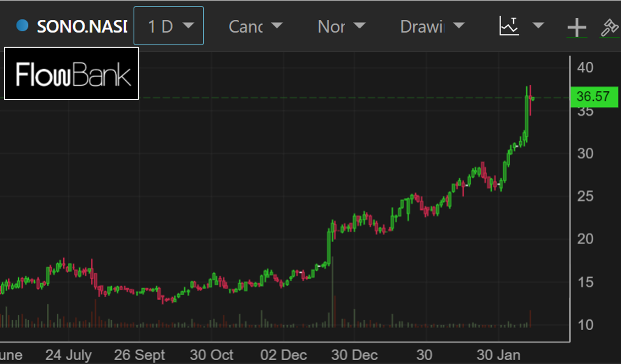Open the 1 D timeframe dropdown
The width and height of the screenshot is (621, 364).
pyautogui.click(x=169, y=26)
